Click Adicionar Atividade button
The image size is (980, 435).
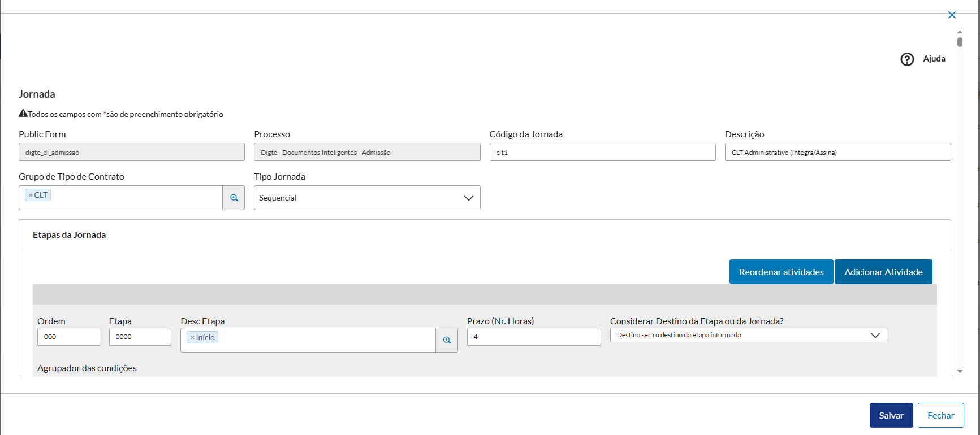883,272
